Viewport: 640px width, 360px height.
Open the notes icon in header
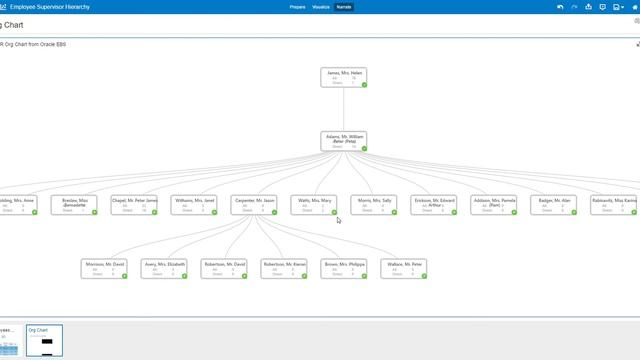tap(602, 7)
